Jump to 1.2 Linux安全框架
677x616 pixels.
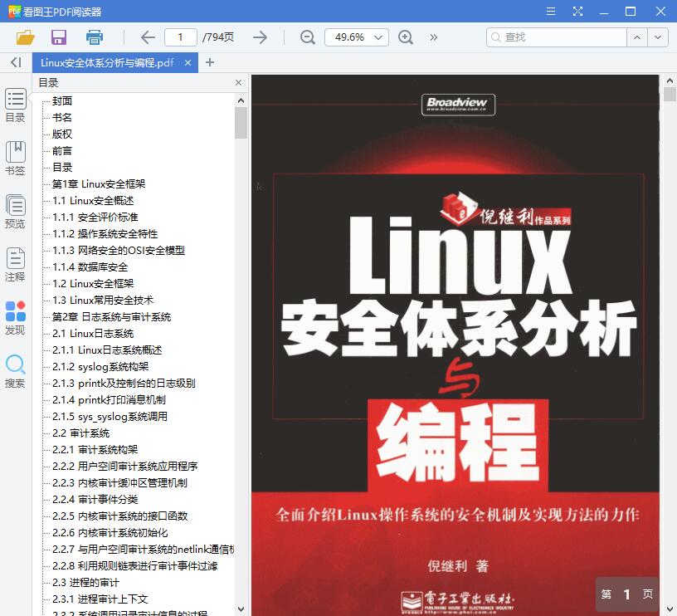[93, 284]
